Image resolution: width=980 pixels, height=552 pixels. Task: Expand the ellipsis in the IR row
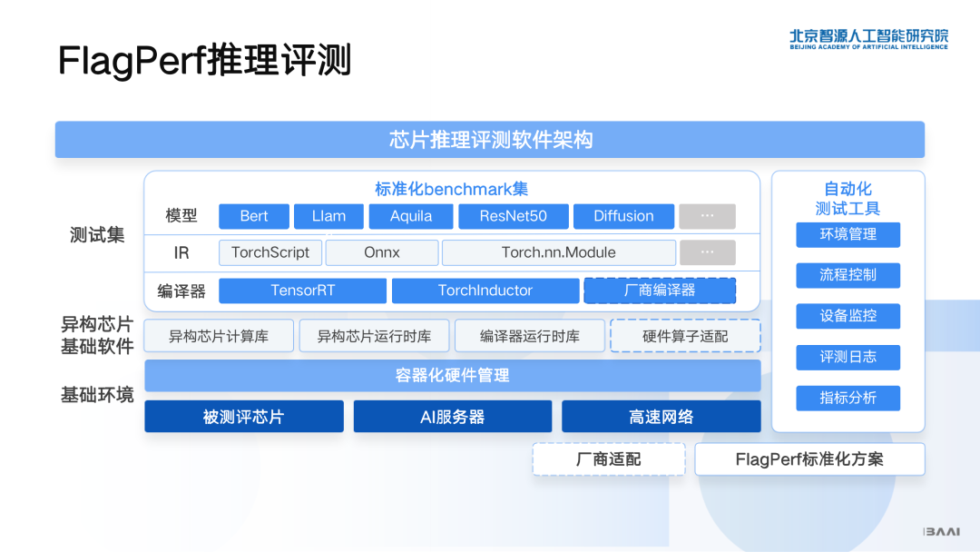coord(708,252)
